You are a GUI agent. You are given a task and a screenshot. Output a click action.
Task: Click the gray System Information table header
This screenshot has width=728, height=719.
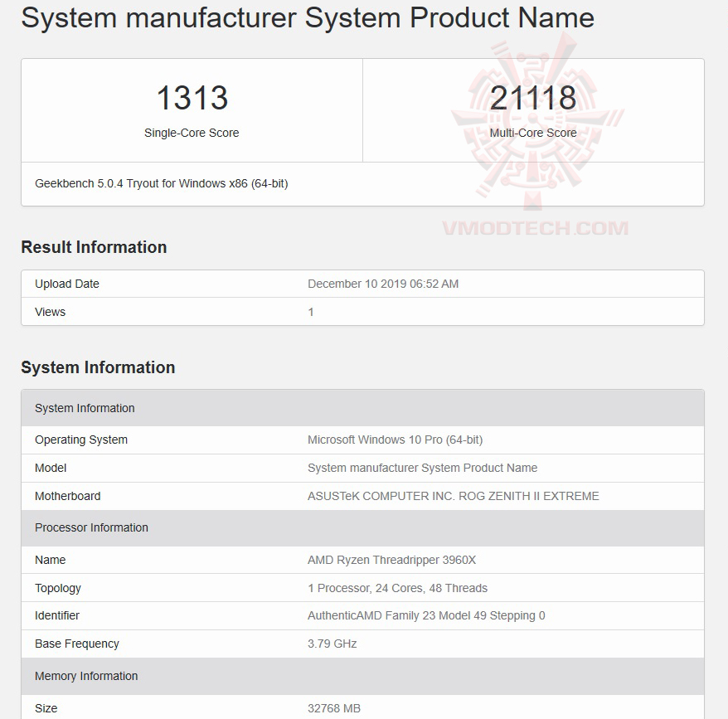click(x=362, y=408)
